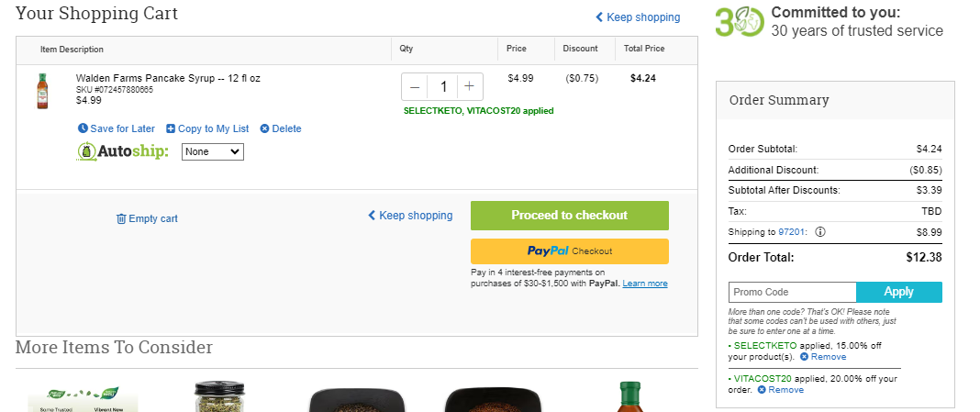Remove the VITACOST20 promo code
Image resolution: width=980 pixels, height=412 pixels.
781,389
